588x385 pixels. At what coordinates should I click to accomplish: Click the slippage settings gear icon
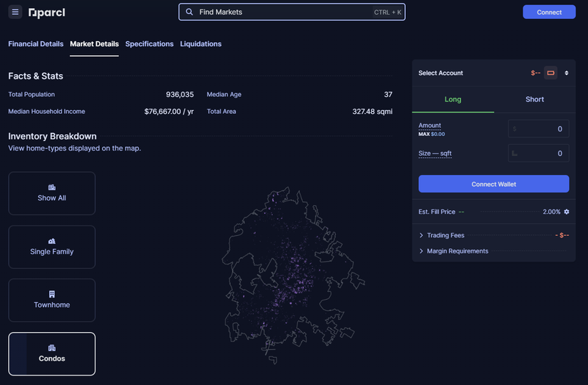[x=567, y=212]
